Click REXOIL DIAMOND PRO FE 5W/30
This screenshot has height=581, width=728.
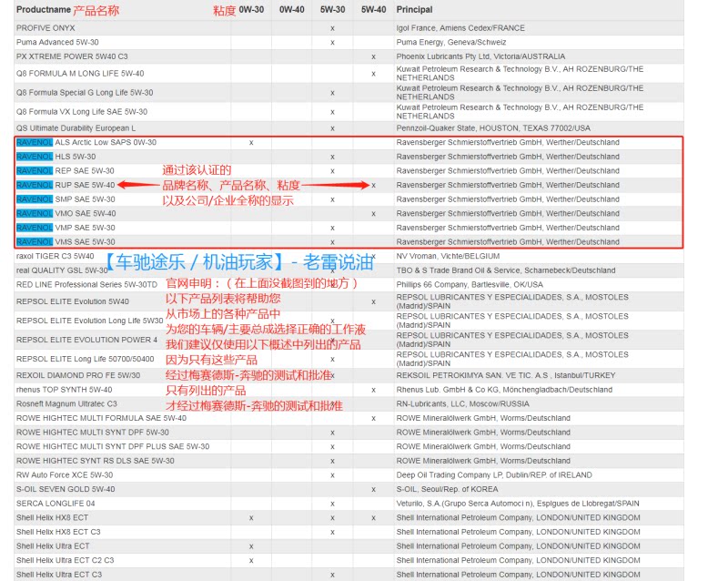point(78,375)
